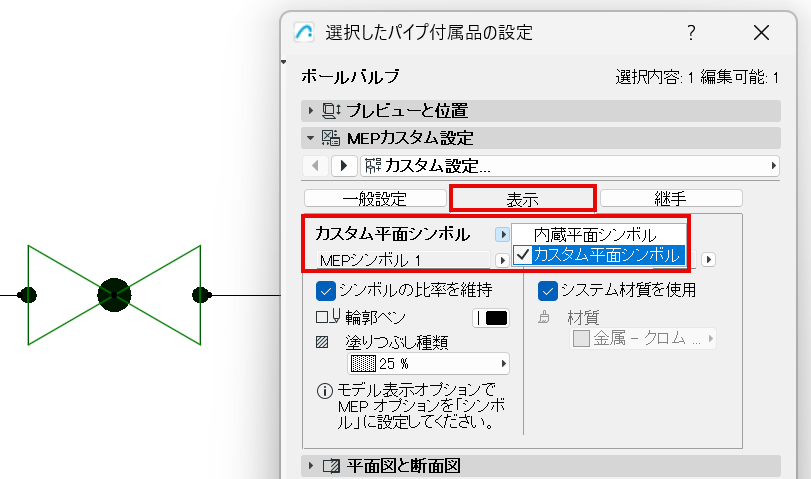The width and height of the screenshot is (811, 479).
Task: Open the カスタム設定... page dropdown
Action: [570, 166]
